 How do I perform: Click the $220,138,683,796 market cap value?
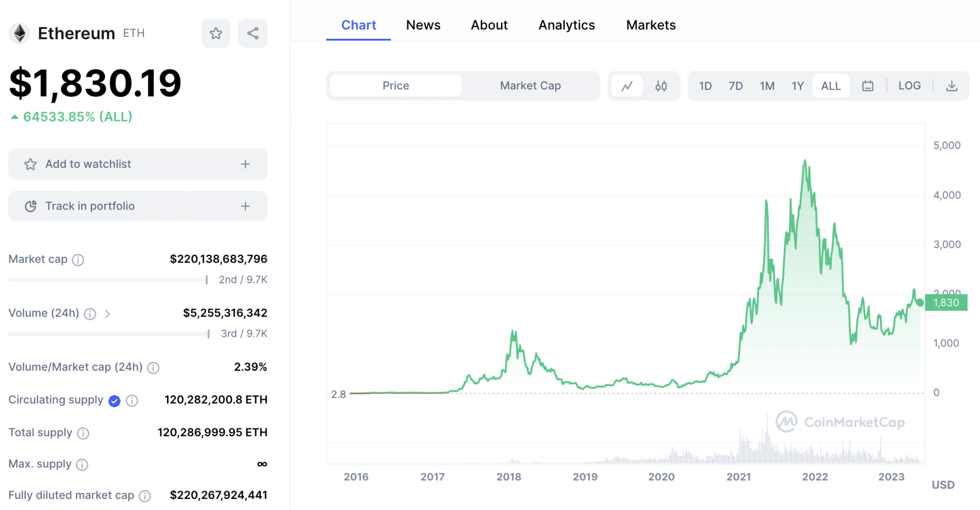(218, 259)
